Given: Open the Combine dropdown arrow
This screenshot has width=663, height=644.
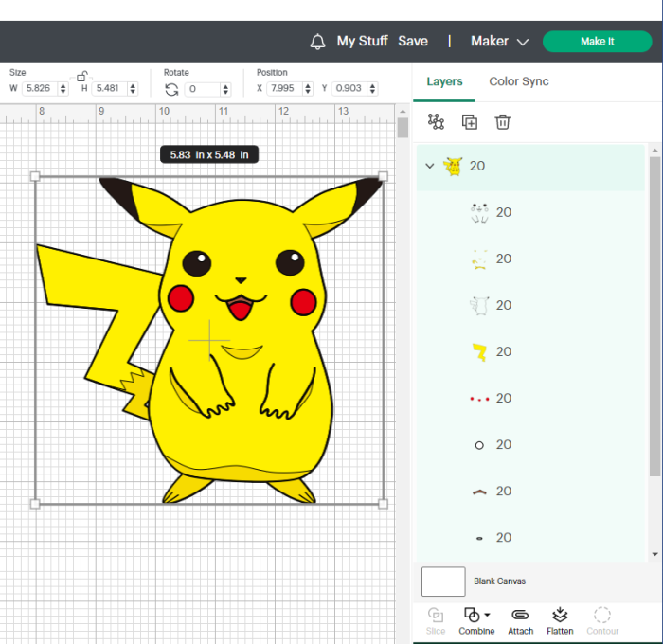Looking at the screenshot, I should [x=488, y=615].
